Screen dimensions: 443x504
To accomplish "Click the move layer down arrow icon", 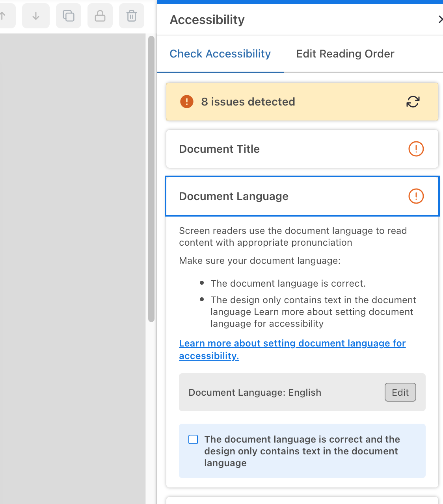I will (x=35, y=16).
